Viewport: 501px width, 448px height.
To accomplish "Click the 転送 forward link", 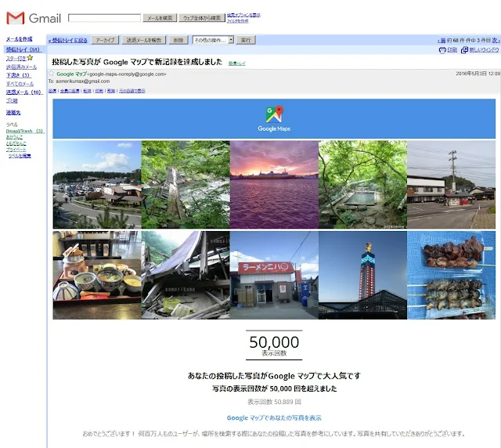I will pyautogui.click(x=87, y=91).
